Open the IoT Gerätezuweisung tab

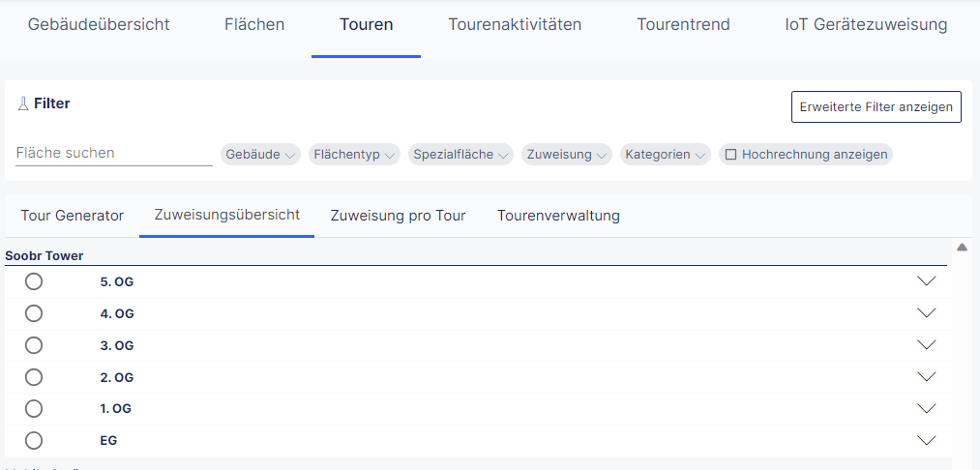pos(866,24)
